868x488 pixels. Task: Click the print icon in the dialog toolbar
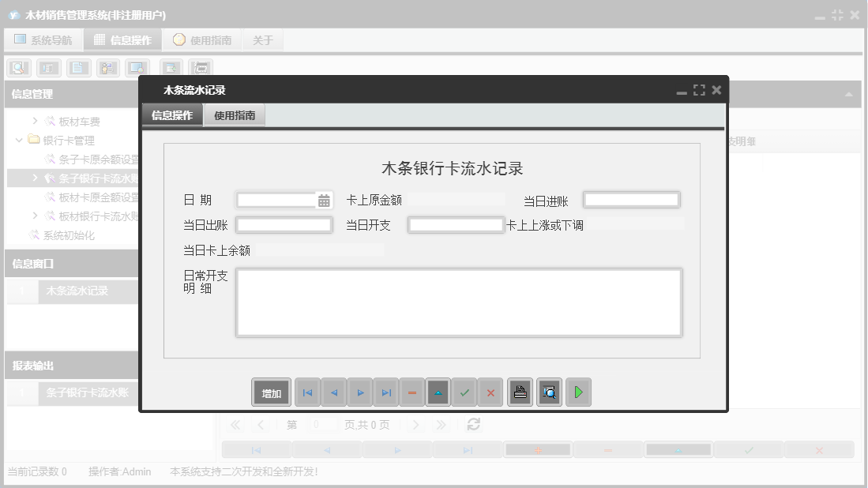[x=520, y=392]
